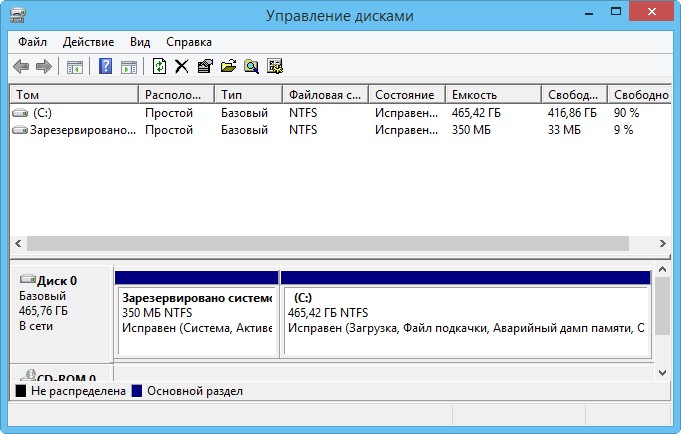Click the 416,86 ГБ free space cell
Viewport: 681px width, 434px height.
[x=572, y=113]
